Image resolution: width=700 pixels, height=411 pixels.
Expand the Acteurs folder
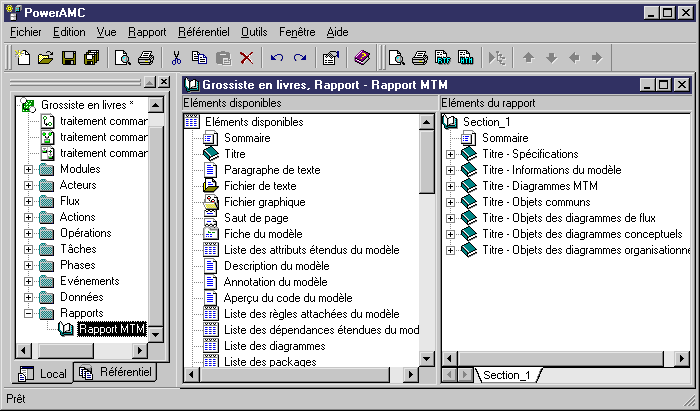click(x=29, y=185)
